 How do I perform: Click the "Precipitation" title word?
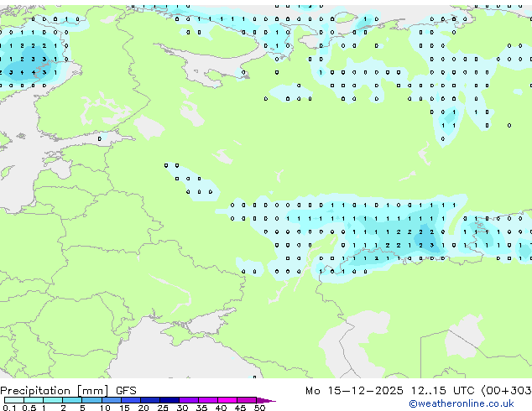pos(35,391)
